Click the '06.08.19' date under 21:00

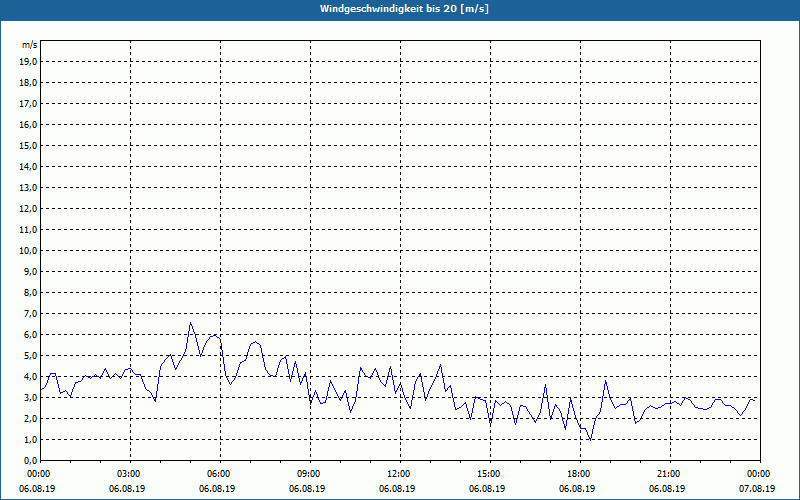[x=667, y=489]
